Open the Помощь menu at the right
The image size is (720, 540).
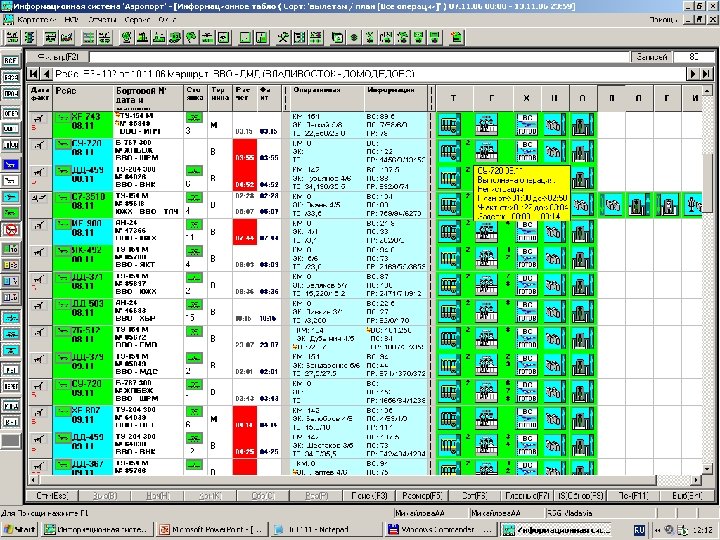[x=663, y=20]
